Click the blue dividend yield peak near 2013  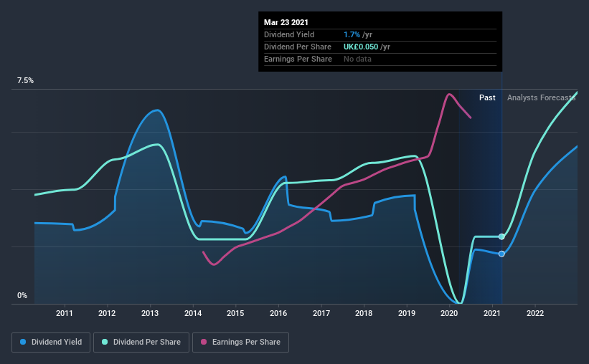click(x=157, y=110)
